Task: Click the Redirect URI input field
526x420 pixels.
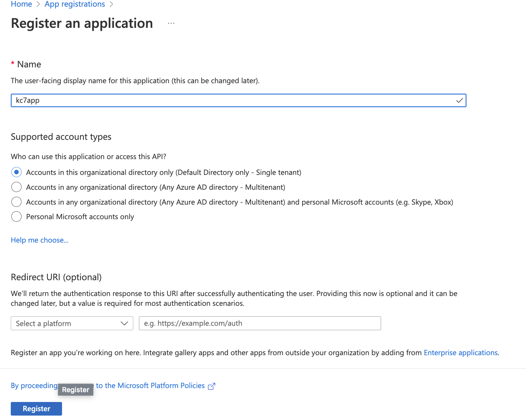Action: (260, 323)
